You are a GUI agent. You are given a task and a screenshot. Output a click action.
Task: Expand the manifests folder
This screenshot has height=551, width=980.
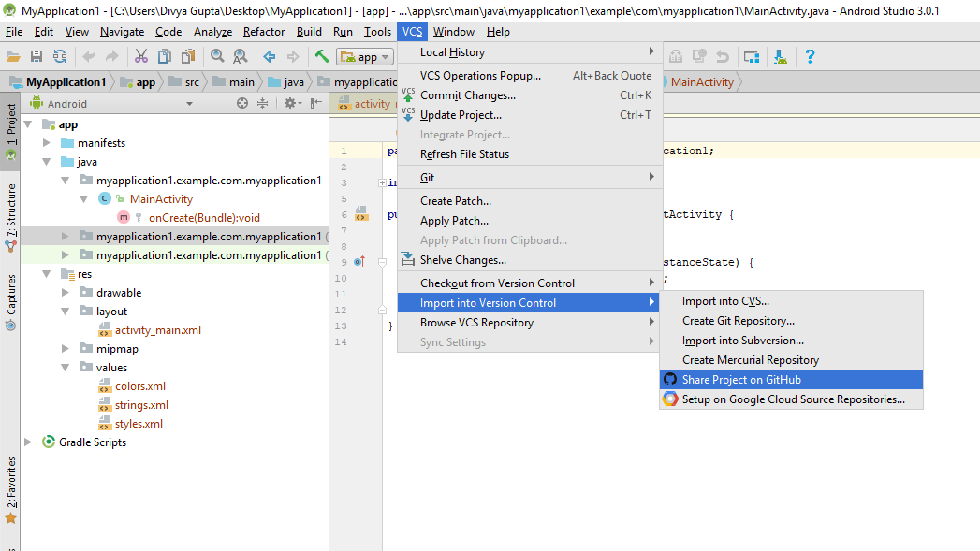47,143
